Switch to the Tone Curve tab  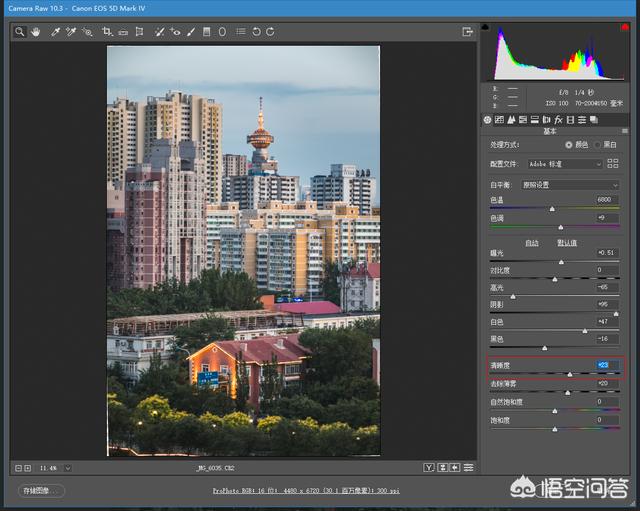[x=499, y=120]
